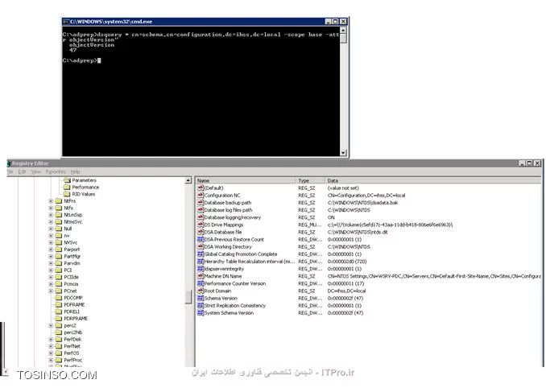Expand the PCIIde tree node
This screenshot has width=546, height=392.
pos(51,277)
